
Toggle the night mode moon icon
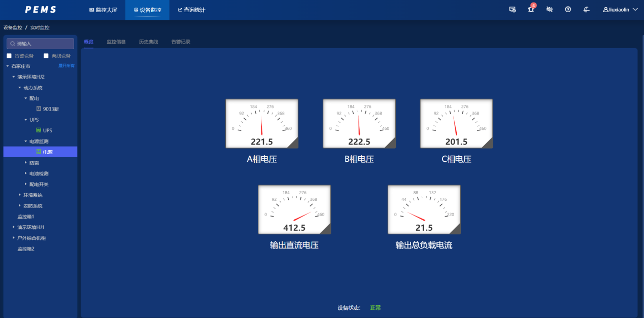(587, 10)
